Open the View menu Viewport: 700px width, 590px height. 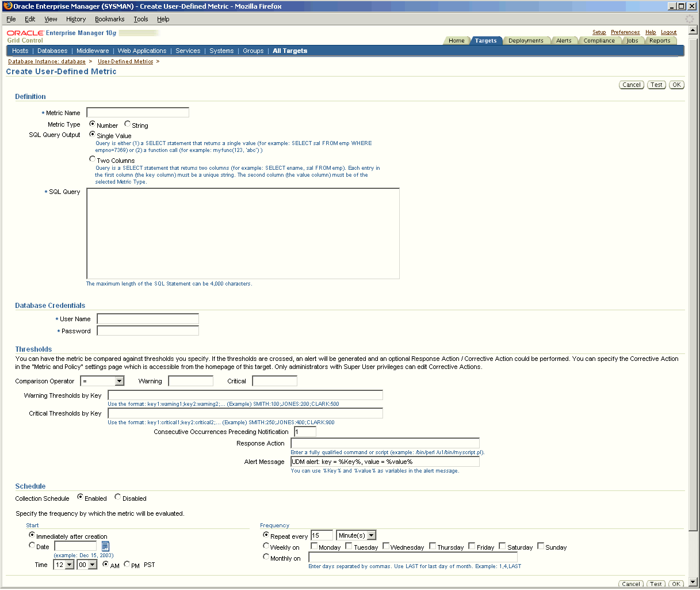[x=51, y=19]
